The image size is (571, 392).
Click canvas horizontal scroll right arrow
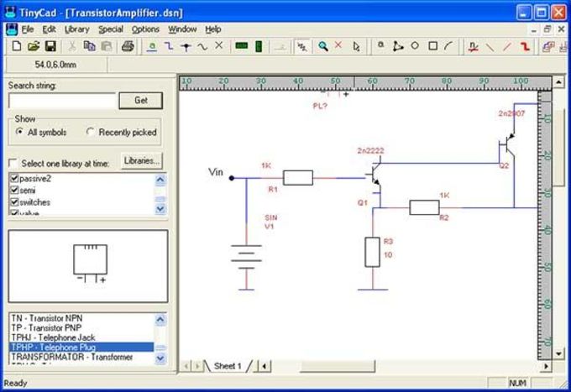pos(546,366)
